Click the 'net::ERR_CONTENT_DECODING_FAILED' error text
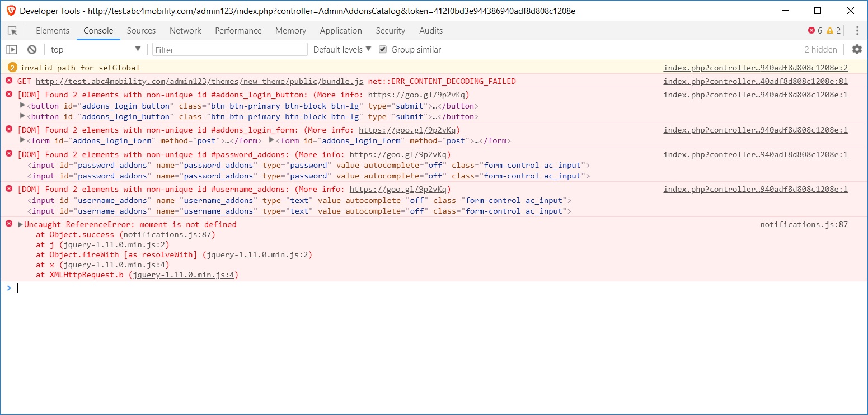Image resolution: width=868 pixels, height=415 pixels. (x=442, y=81)
